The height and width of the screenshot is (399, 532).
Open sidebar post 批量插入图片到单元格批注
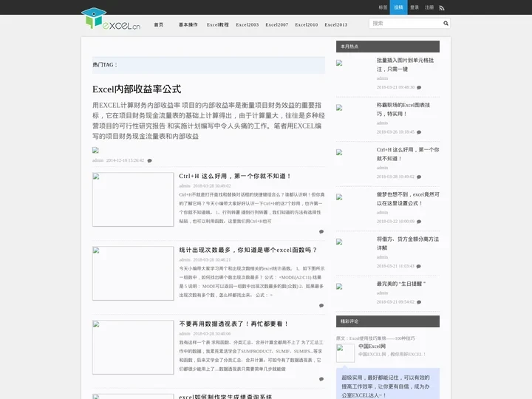click(x=405, y=64)
